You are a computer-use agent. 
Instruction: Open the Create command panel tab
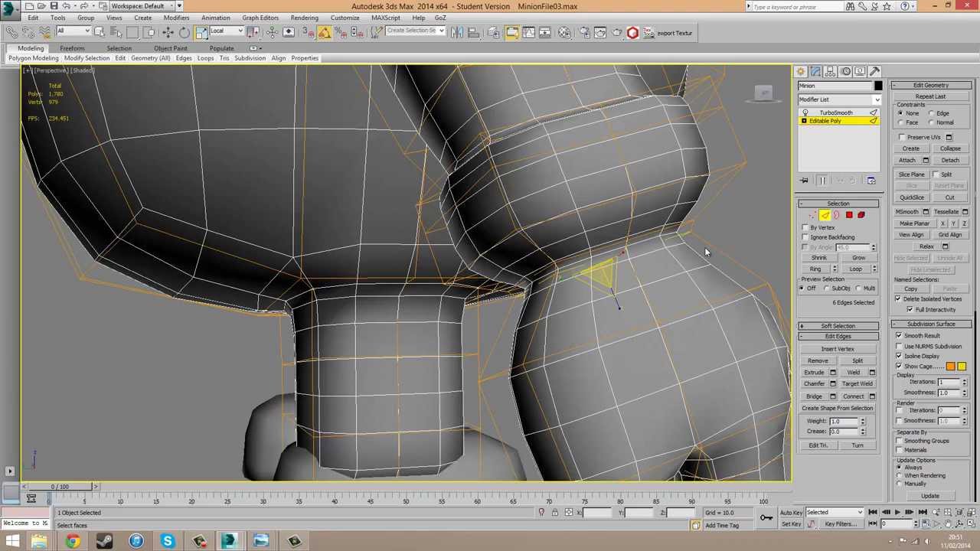click(x=801, y=71)
